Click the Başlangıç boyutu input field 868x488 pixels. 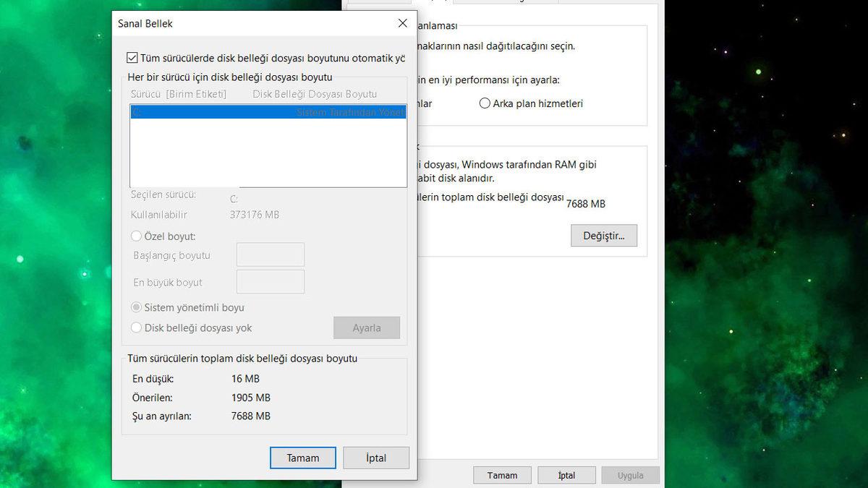coord(270,254)
